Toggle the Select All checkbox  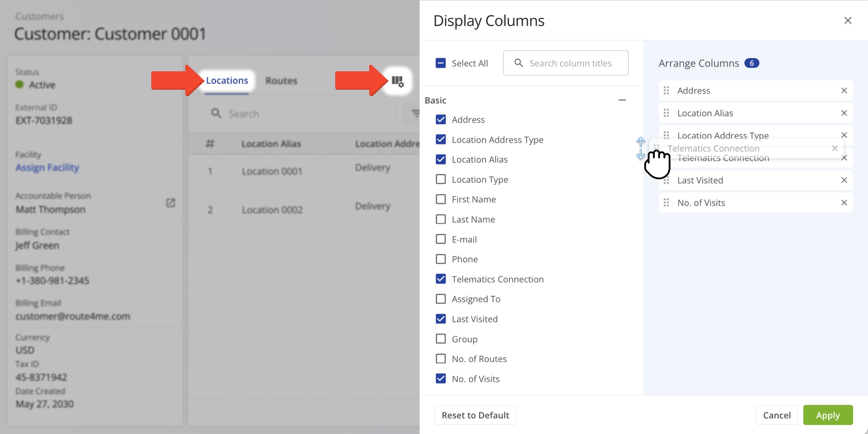pyautogui.click(x=441, y=63)
